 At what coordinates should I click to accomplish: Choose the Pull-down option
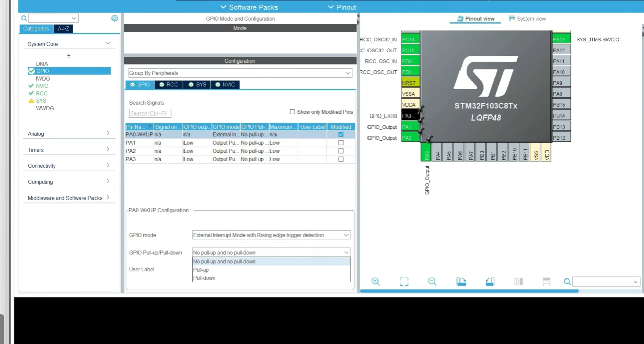[271, 278]
